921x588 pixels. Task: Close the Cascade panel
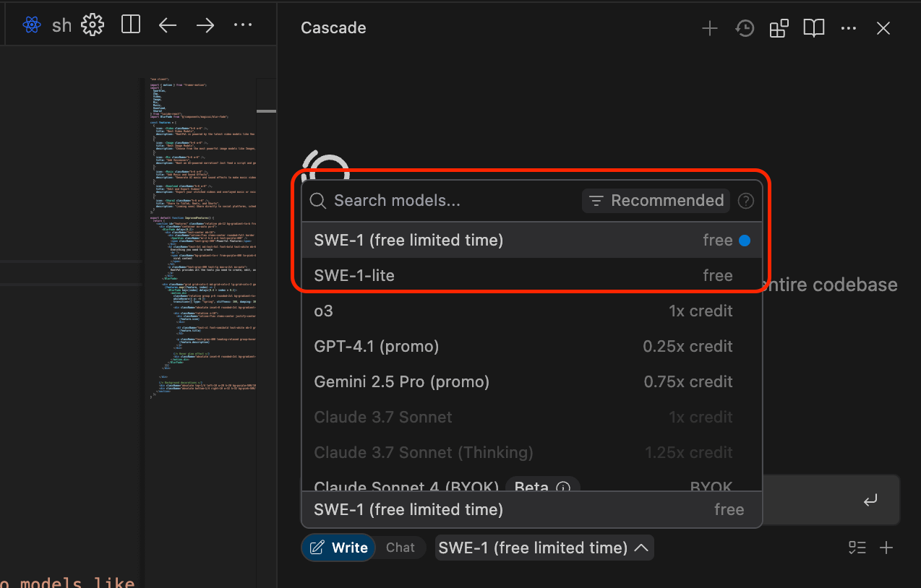883,28
